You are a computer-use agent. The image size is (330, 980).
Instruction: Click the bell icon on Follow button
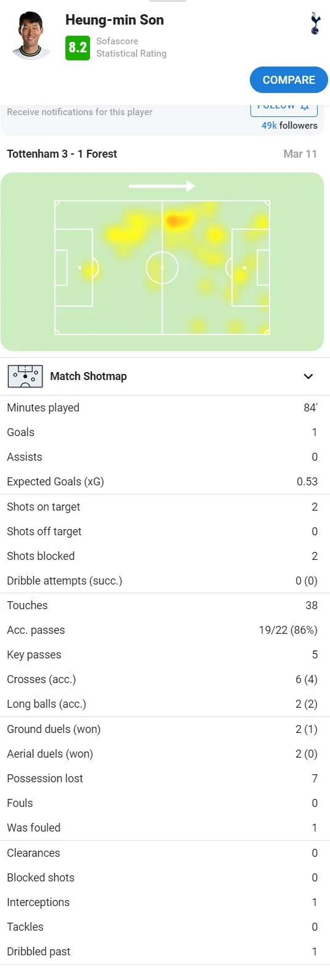(304, 107)
